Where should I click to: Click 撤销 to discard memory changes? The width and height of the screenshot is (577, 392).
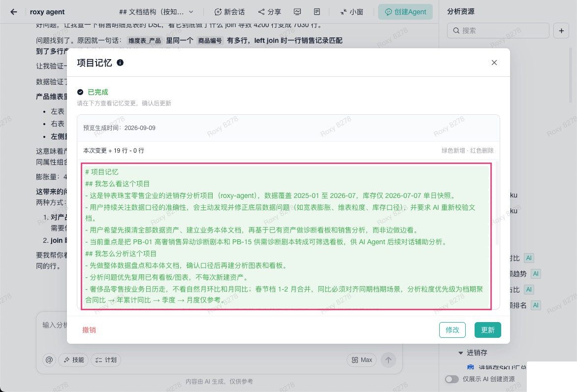tap(89, 330)
